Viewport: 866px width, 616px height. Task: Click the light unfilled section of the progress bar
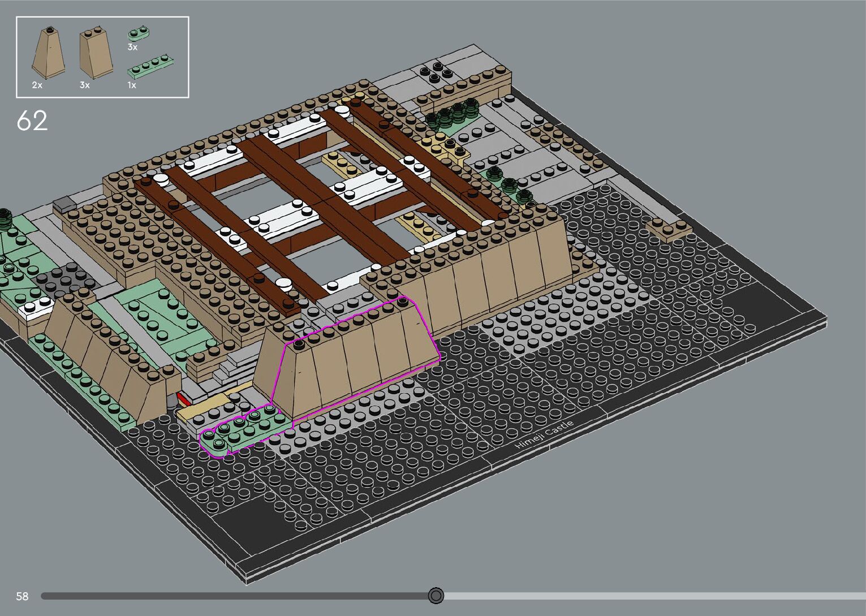tap(650, 596)
